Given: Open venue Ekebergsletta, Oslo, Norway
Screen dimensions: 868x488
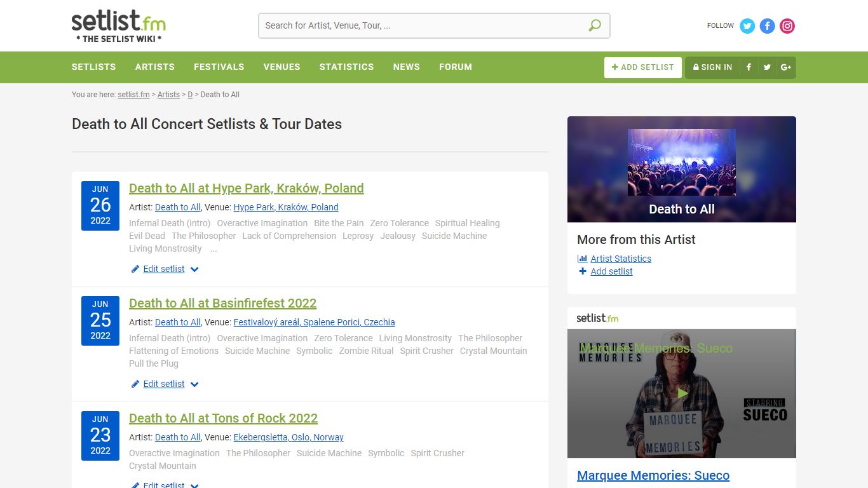Looking at the screenshot, I should [288, 437].
